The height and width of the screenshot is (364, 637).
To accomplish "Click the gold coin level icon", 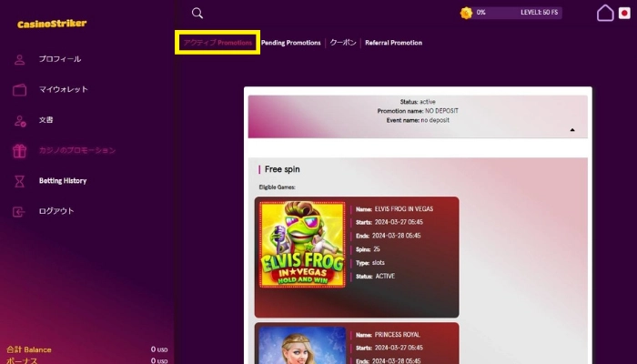I will click(466, 13).
